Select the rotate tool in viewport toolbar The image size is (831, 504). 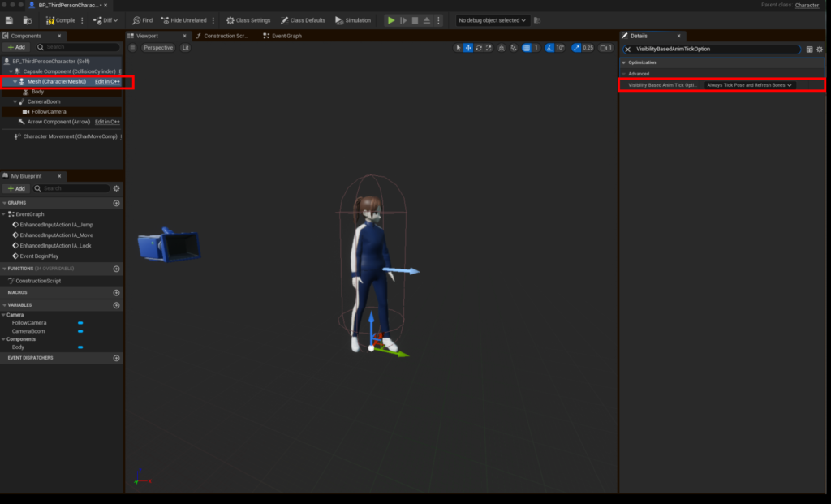(x=478, y=48)
